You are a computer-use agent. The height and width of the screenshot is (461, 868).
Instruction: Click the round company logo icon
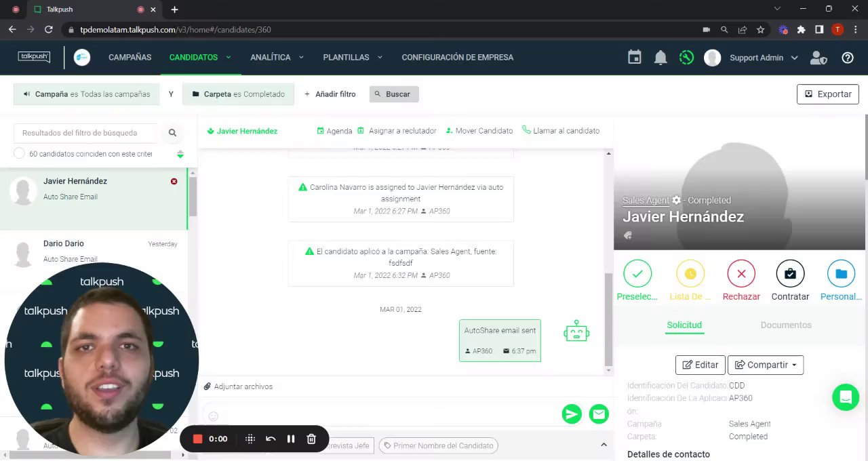pos(82,58)
